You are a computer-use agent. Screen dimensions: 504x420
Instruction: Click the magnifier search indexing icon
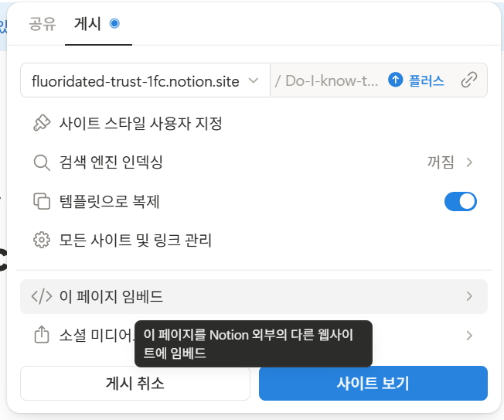click(42, 162)
